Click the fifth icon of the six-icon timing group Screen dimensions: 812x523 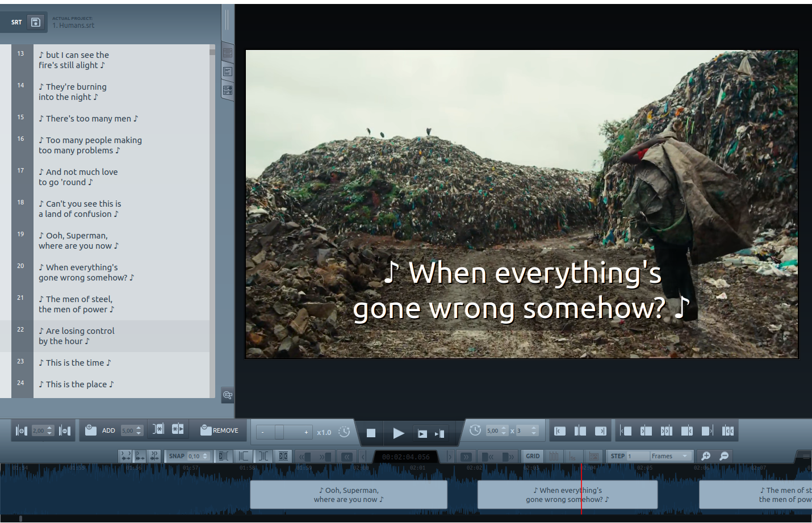tap(708, 431)
